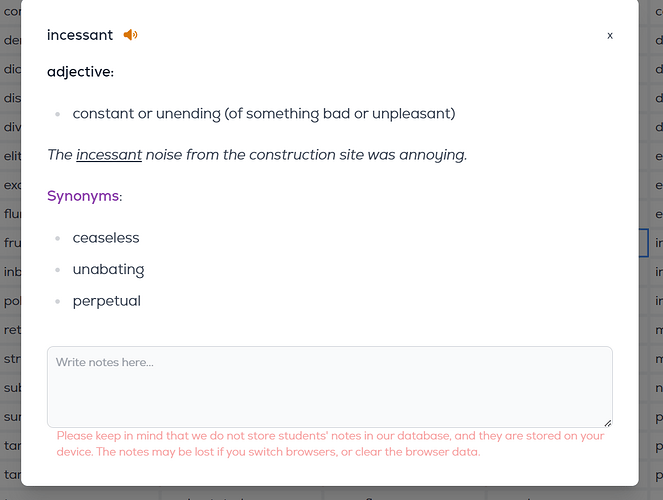Screen dimensions: 663x500
Task: Close the incessant definition popup
Action: 610,36
